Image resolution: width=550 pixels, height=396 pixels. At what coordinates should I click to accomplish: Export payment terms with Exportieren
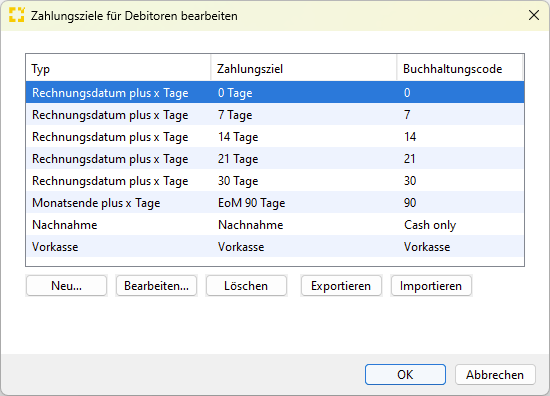pos(341,286)
